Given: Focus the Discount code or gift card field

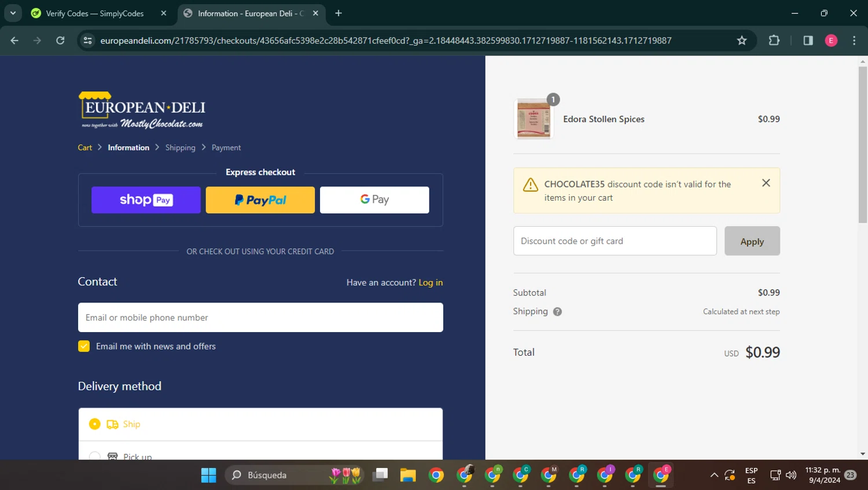Looking at the screenshot, I should 615,241.
